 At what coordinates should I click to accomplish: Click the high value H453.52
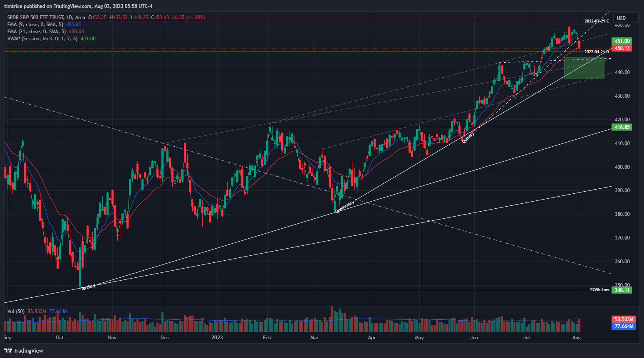point(119,17)
